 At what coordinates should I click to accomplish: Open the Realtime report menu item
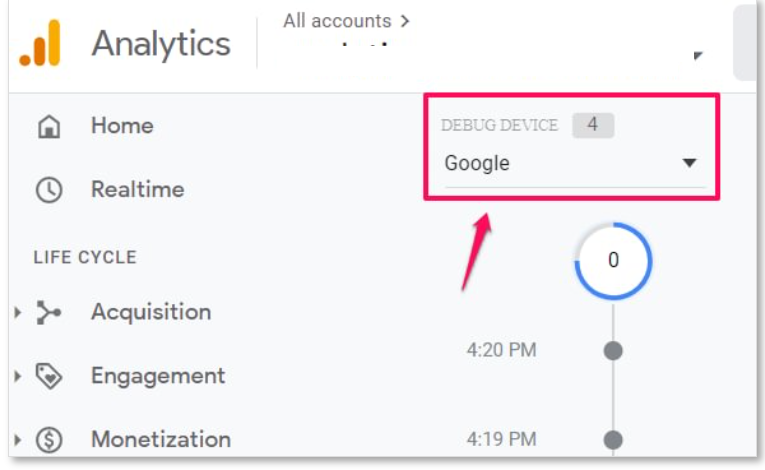[x=138, y=189]
